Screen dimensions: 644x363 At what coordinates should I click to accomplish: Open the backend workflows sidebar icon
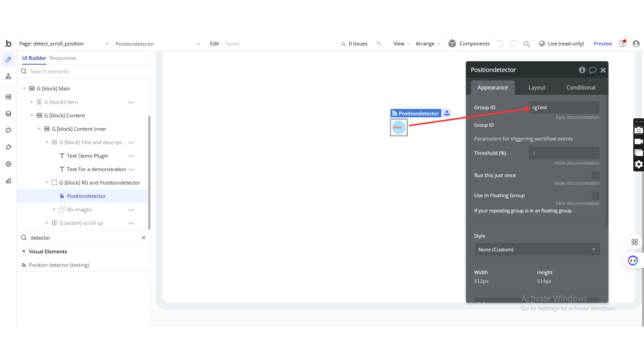tap(8, 97)
